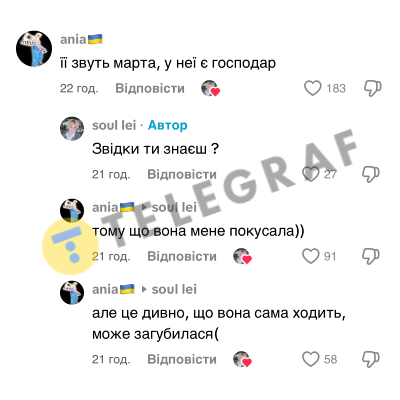Open ania's profile avatar on top comment
The image size is (400, 400).
coord(34,49)
